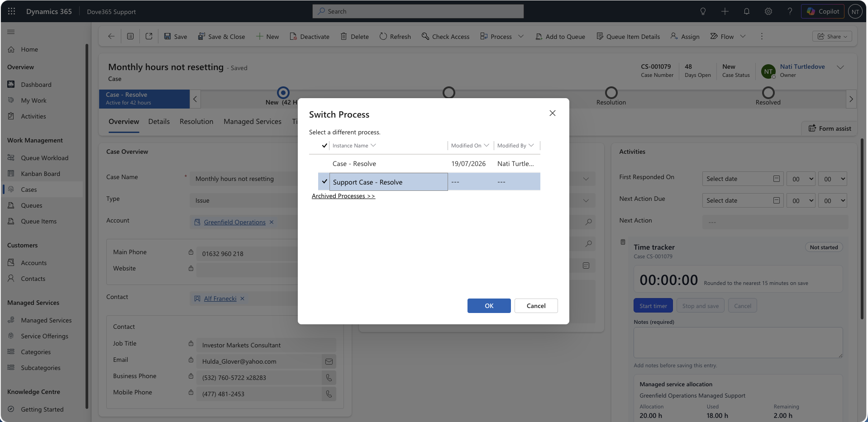Click the plus quick create icon
Screen dimensions: 868x422
click(725, 11)
